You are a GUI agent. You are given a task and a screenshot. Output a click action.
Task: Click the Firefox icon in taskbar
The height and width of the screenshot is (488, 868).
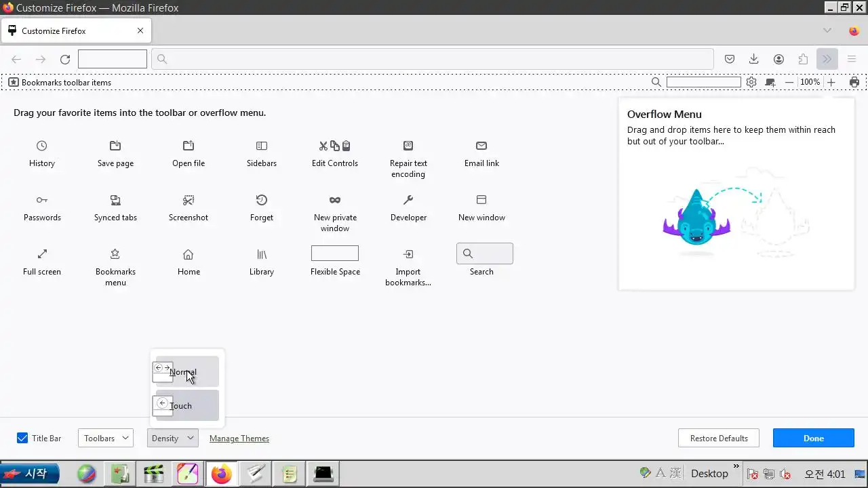point(221,474)
